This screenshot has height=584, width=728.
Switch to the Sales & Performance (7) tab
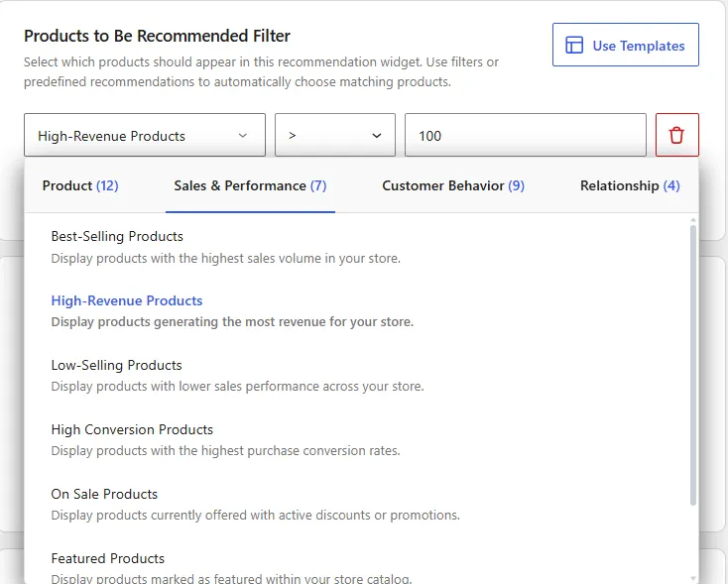250,185
